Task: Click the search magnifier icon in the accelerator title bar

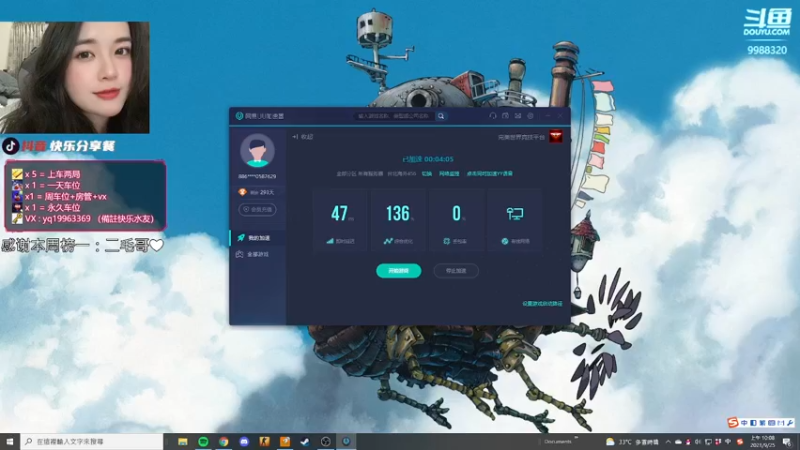Action: [x=441, y=116]
